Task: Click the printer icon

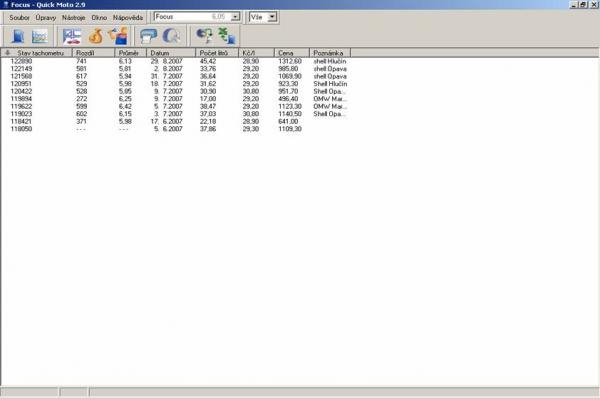Action: click(x=148, y=36)
